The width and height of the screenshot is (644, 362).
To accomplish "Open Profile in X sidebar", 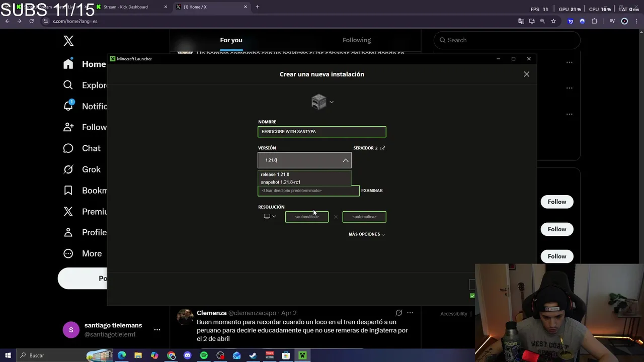I will pos(85,232).
